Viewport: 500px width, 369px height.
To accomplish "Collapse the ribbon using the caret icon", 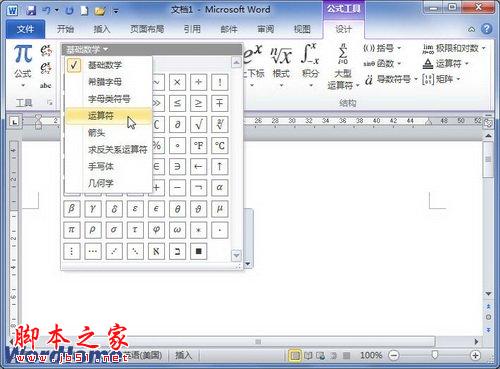I will (x=471, y=29).
